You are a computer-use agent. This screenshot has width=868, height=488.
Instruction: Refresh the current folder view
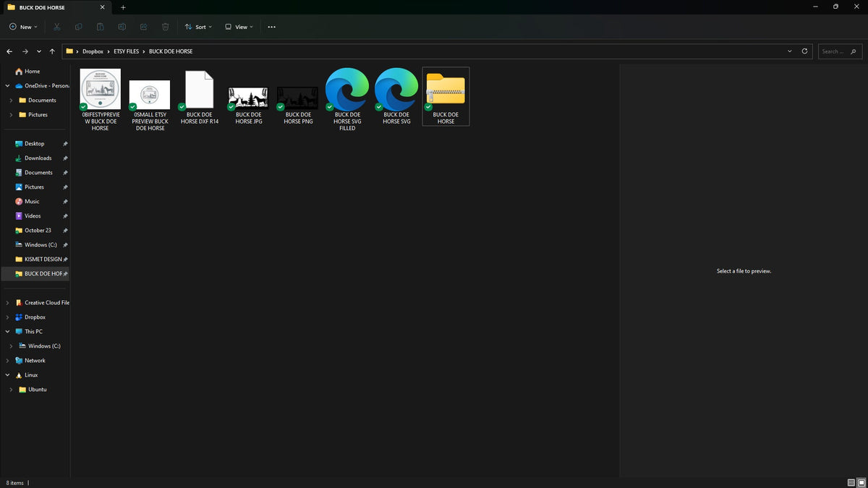[805, 51]
